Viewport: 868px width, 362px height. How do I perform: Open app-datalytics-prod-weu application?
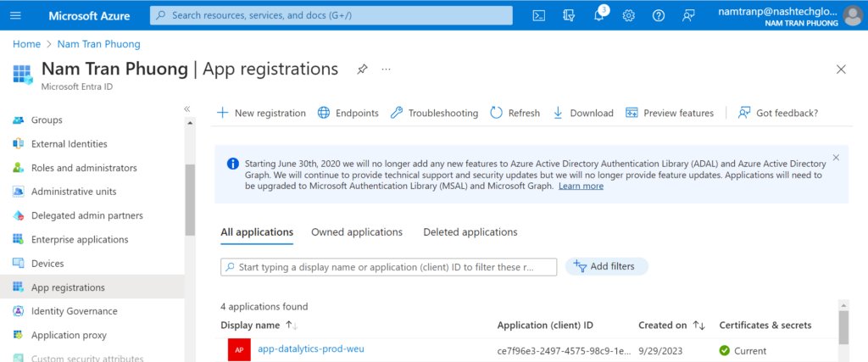(x=310, y=349)
